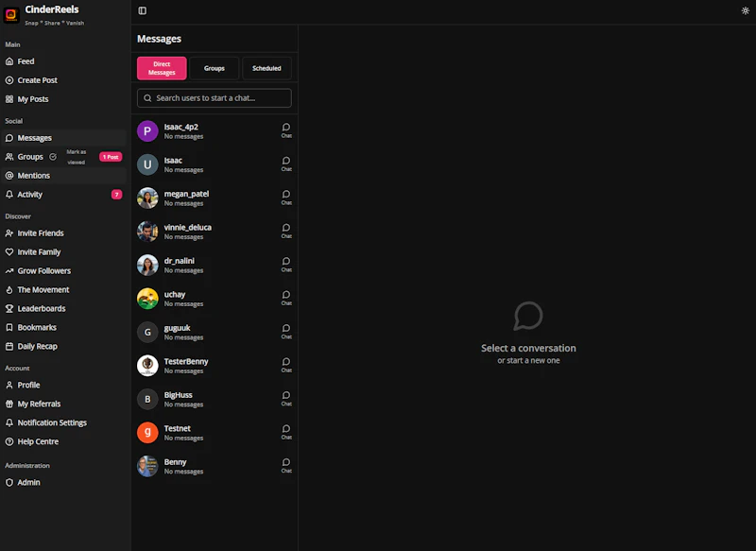Open Admin section
Viewport: 756px width, 551px height.
[63, 482]
